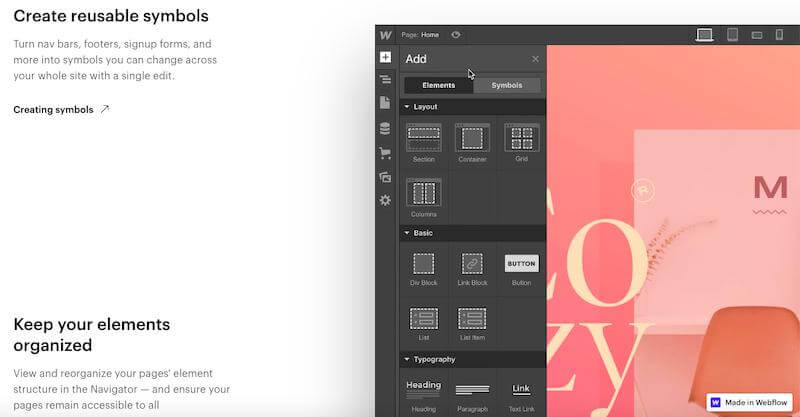Select the Link Block element
The image size is (800, 417).
pos(472,269)
